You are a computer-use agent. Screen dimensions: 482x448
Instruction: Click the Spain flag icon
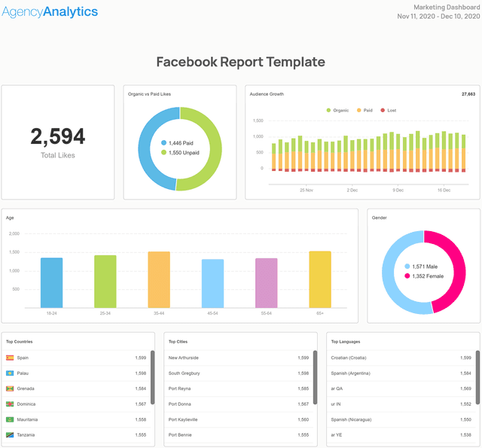[x=10, y=358]
